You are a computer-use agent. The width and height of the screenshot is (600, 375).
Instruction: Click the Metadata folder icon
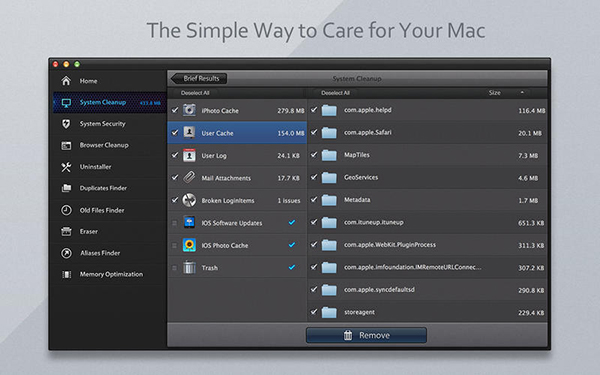[x=329, y=200]
